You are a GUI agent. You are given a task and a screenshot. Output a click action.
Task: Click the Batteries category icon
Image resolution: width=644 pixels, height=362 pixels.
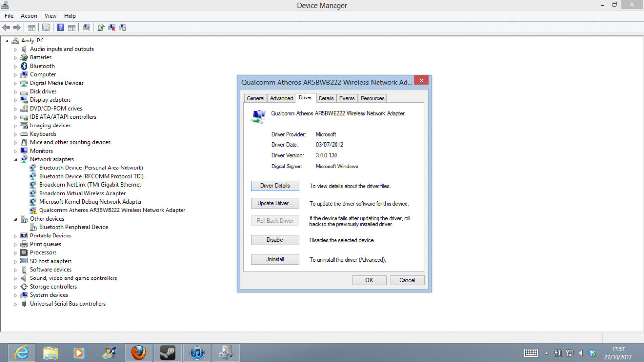click(x=24, y=57)
